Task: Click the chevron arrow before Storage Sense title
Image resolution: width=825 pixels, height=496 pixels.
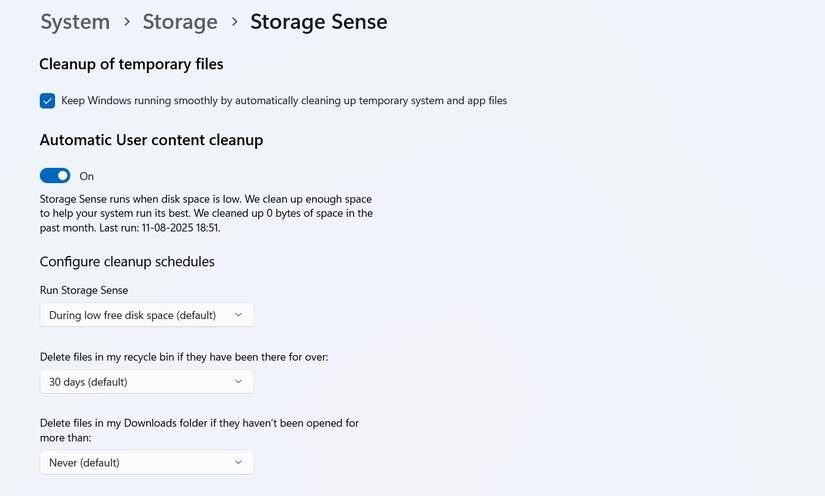Action: point(234,21)
